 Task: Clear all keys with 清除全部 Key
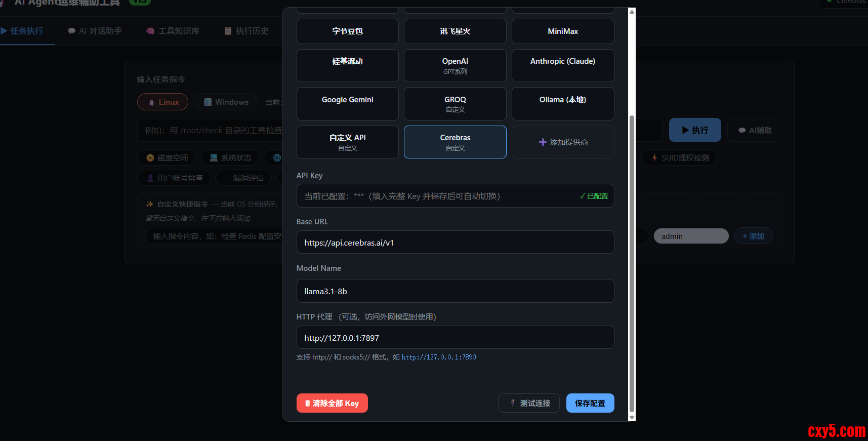click(332, 403)
